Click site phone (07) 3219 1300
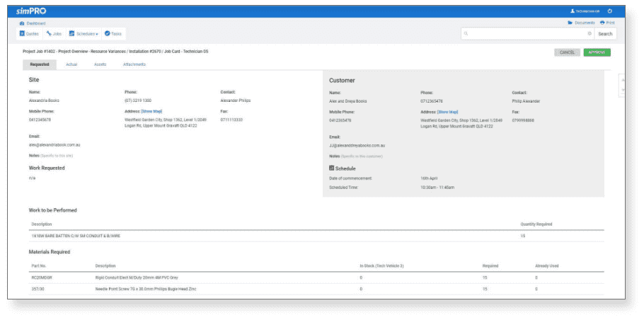This screenshot has width=644, height=320. pyautogui.click(x=138, y=101)
